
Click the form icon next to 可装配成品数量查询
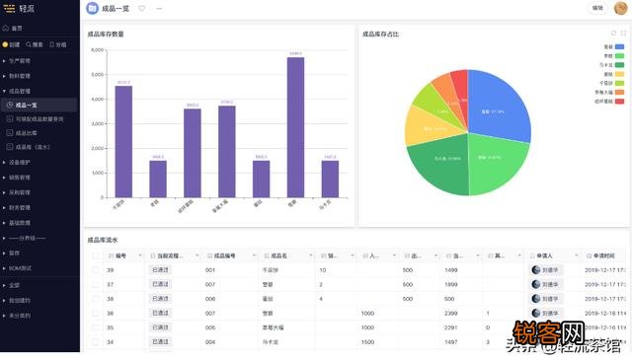tap(10, 119)
